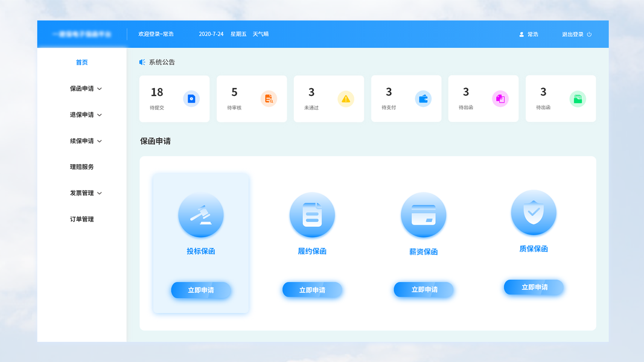Click the number 3 on 待支付 card
Viewport: 644px width, 362px height.
coord(389,92)
